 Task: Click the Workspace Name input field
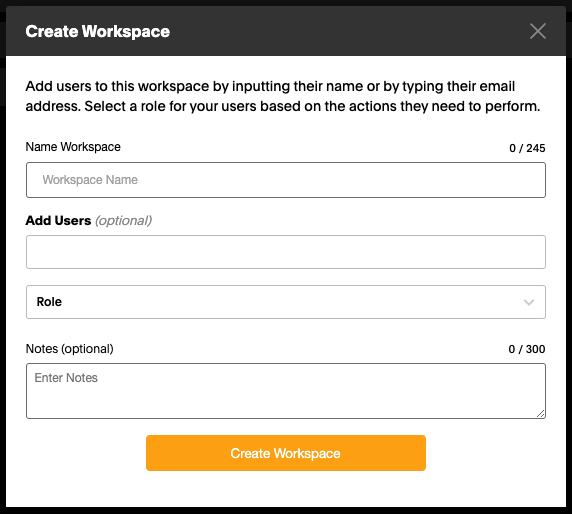click(286, 180)
